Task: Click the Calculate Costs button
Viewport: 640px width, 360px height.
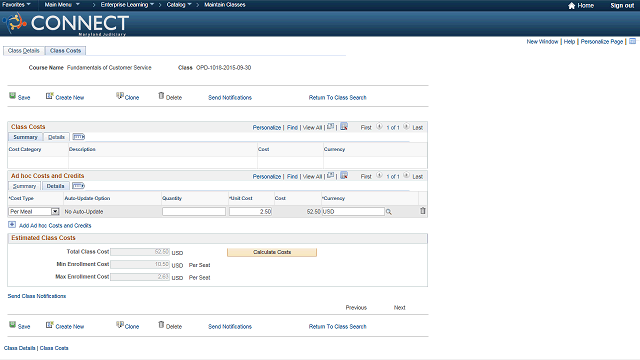Action: coord(272,252)
